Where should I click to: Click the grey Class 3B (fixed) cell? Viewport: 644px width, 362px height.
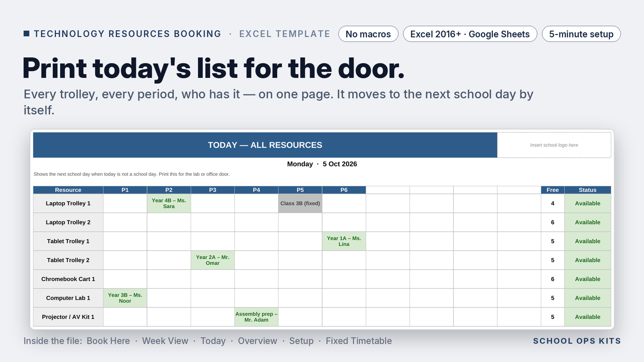click(x=300, y=203)
